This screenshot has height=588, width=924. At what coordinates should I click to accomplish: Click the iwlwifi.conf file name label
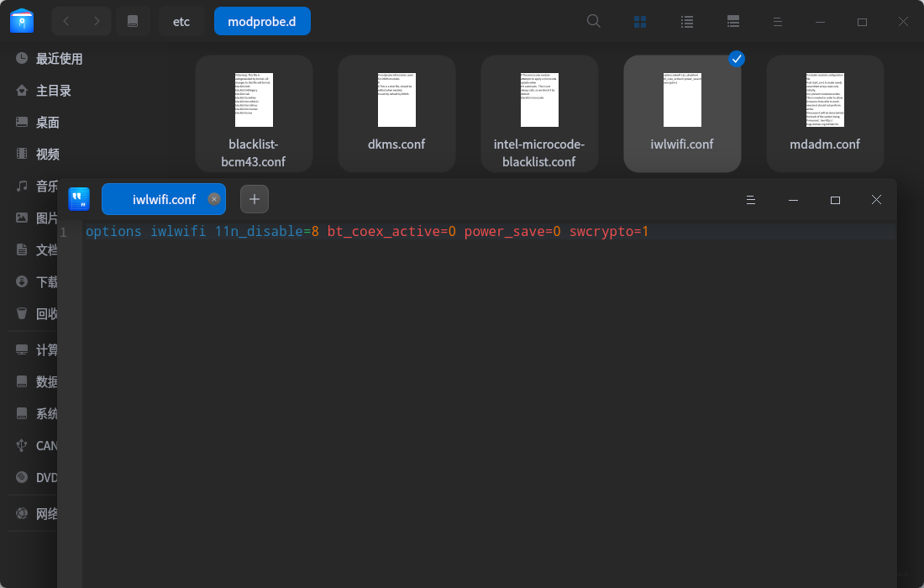(x=682, y=144)
